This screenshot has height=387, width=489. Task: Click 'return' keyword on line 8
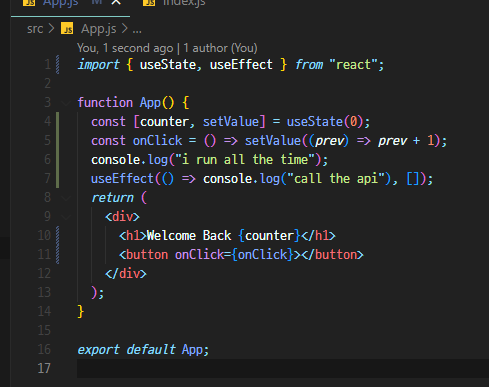(112, 198)
